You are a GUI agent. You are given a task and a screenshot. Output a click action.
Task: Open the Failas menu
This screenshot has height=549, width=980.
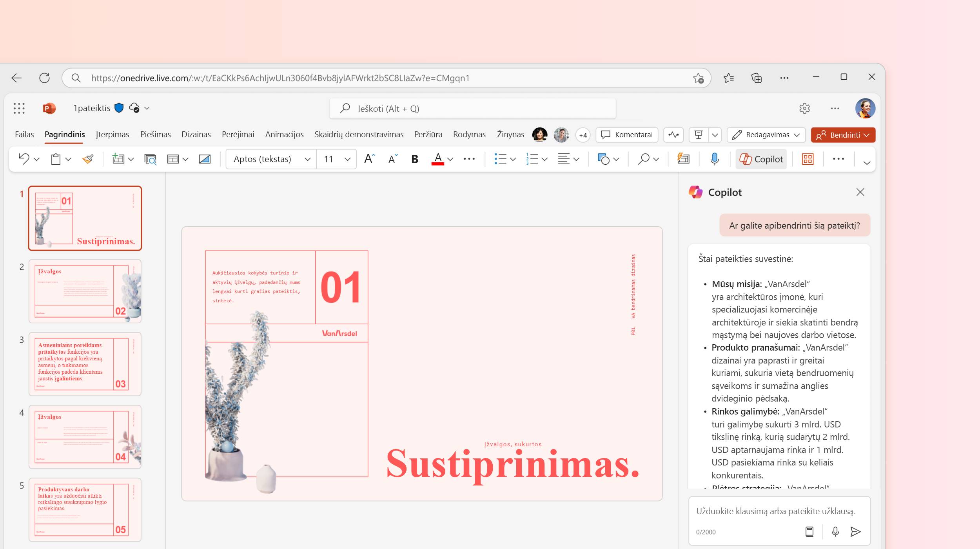[24, 135]
